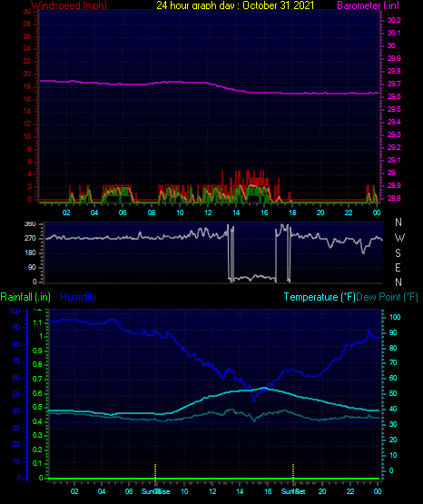Click the 50 humidity scale value

point(16,394)
